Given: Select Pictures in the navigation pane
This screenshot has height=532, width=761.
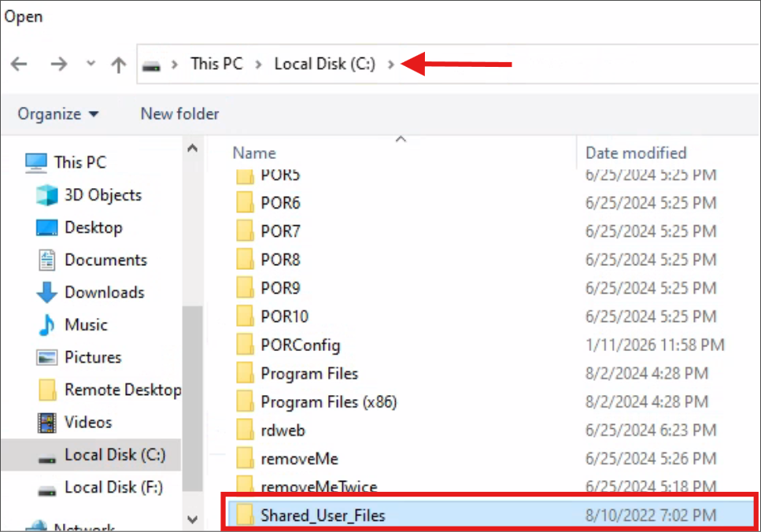Looking at the screenshot, I should [92, 357].
